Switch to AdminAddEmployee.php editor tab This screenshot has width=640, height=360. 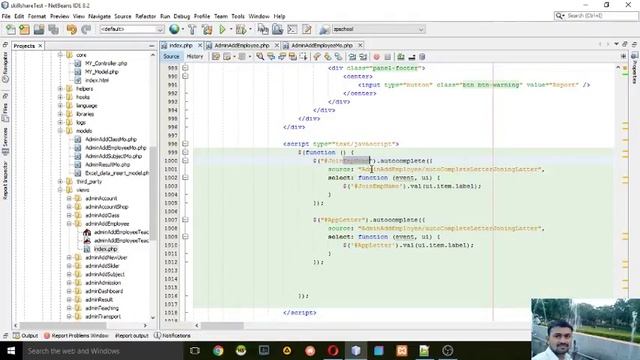pyautogui.click(x=242, y=45)
